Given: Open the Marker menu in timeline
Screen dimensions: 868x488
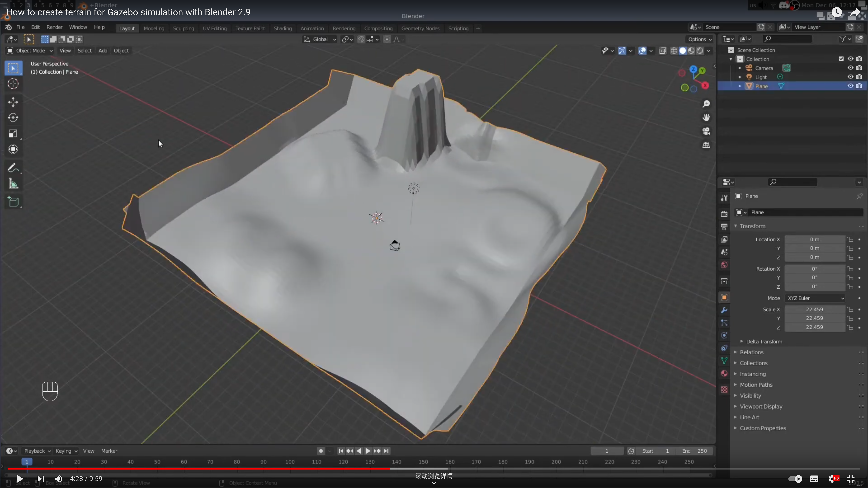Looking at the screenshot, I should coord(109,451).
